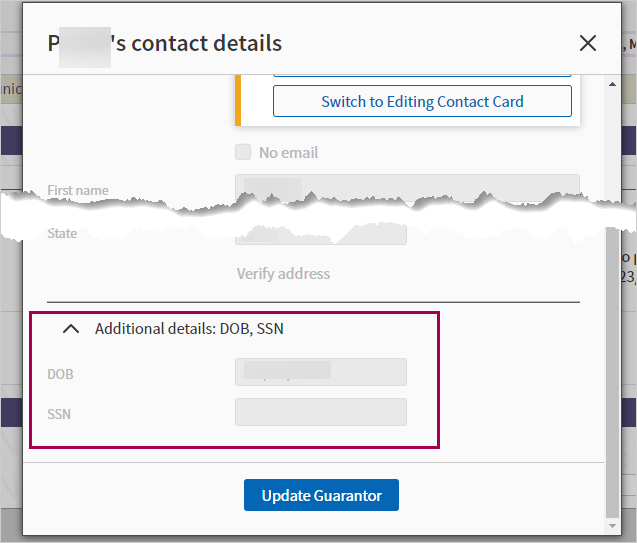637x543 pixels.
Task: Open the Verify address link
Action: tap(283, 274)
